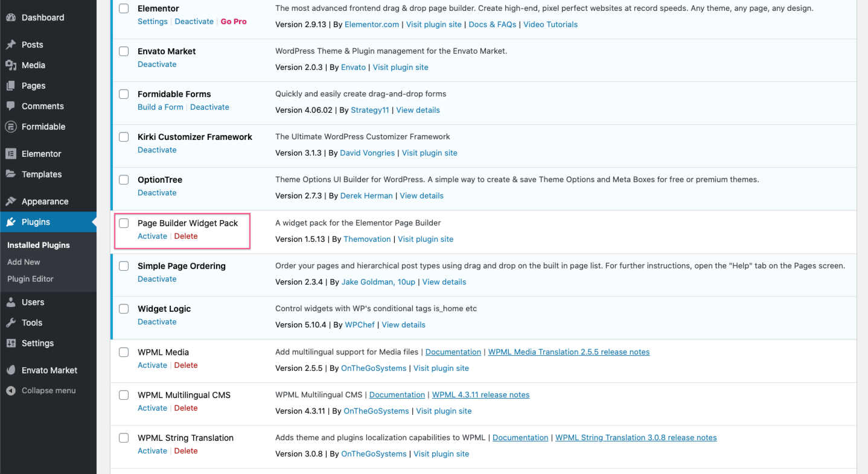Check the Envato Market plugin checkbox

(x=124, y=51)
